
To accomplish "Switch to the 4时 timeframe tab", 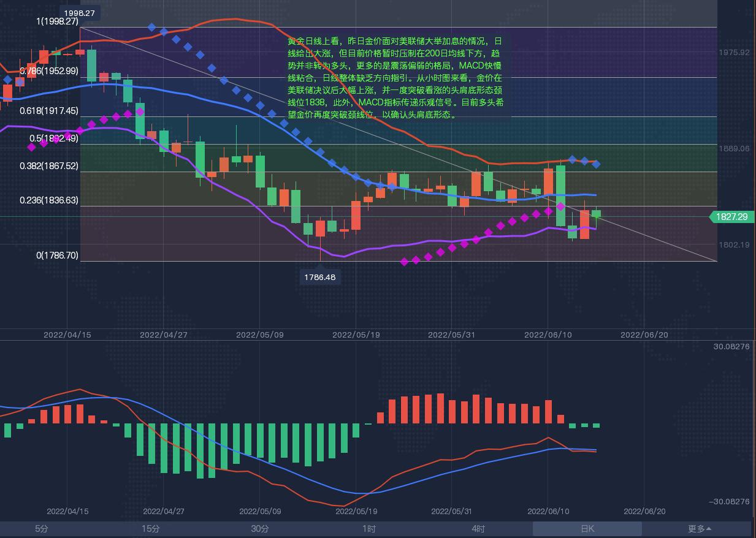I will tap(478, 529).
